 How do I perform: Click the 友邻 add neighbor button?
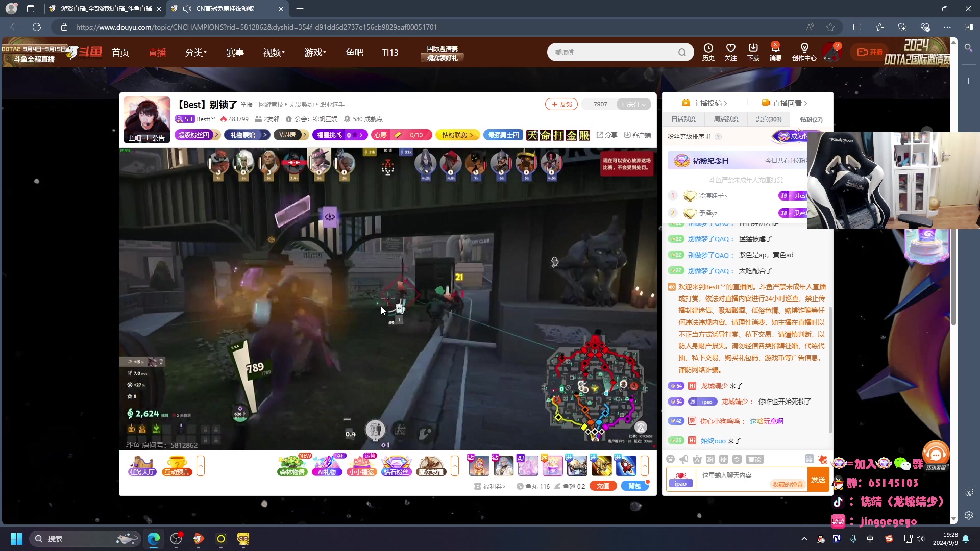[x=561, y=104]
